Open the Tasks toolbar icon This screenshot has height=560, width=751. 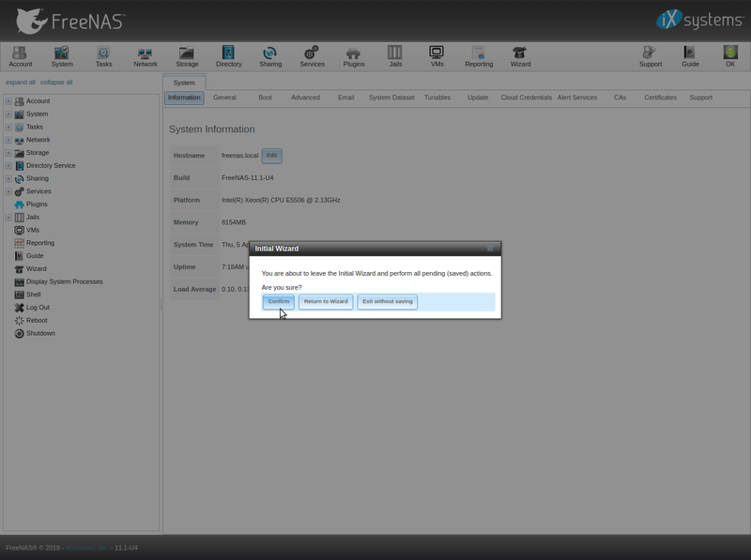[103, 56]
